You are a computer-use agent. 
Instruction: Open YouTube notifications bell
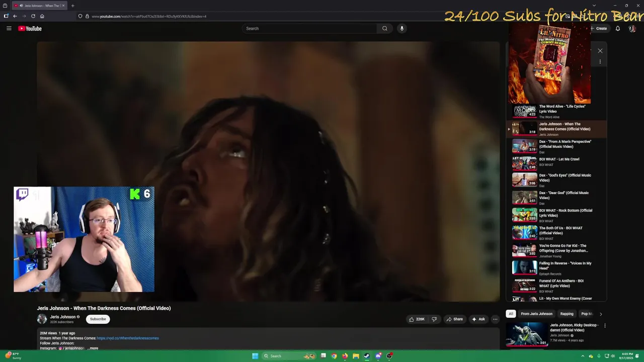(618, 29)
